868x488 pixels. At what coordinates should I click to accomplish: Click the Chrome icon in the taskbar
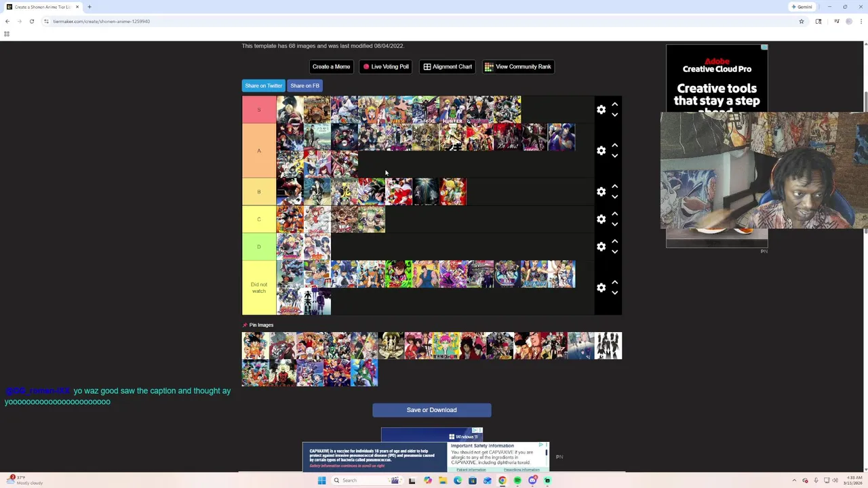pos(502,481)
